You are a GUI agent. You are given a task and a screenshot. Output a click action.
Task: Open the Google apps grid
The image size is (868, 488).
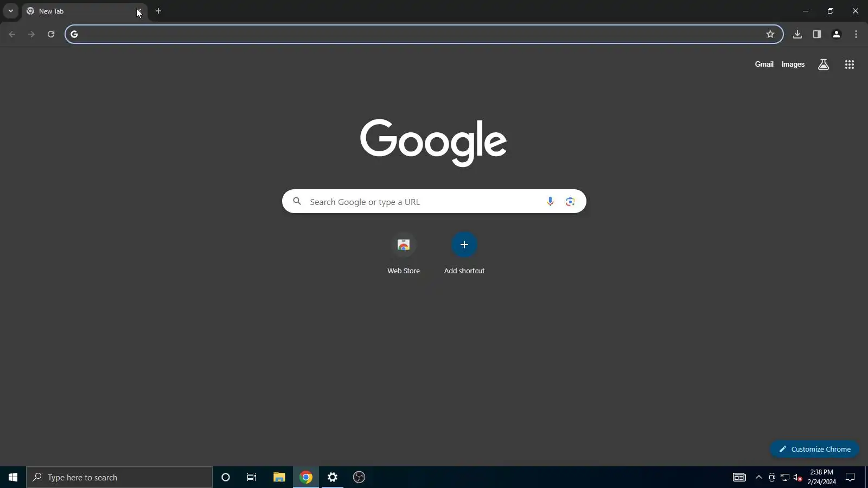point(849,65)
